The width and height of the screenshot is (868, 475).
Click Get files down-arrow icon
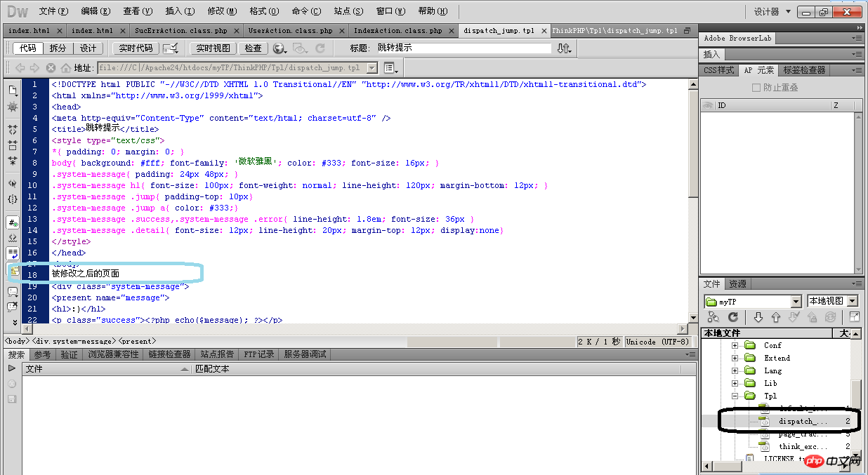pyautogui.click(x=758, y=317)
